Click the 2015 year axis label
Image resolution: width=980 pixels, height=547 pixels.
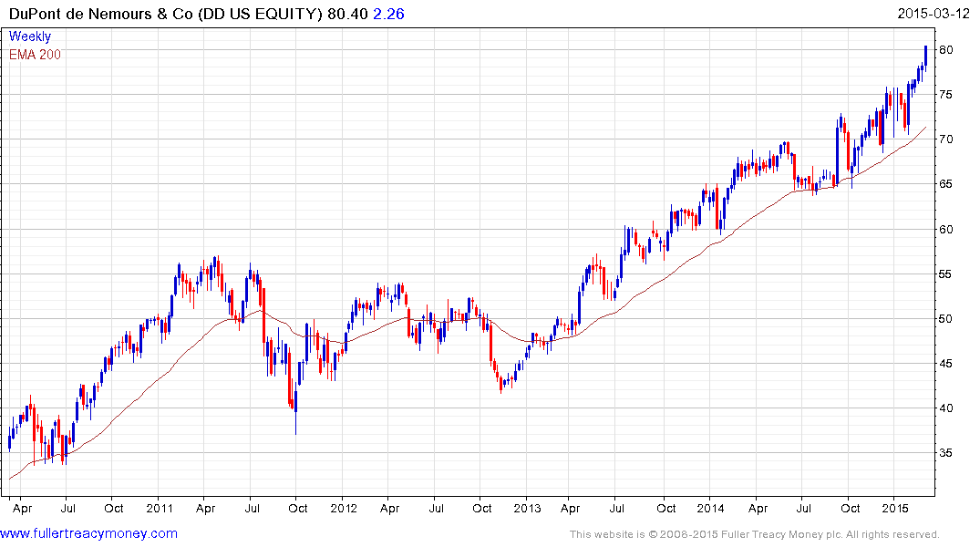(x=894, y=508)
